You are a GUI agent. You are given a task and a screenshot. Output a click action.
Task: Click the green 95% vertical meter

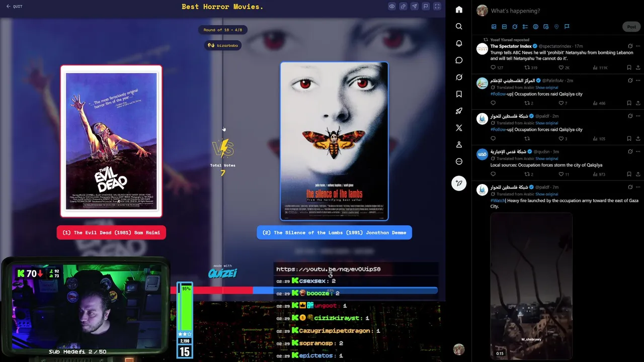point(186,307)
